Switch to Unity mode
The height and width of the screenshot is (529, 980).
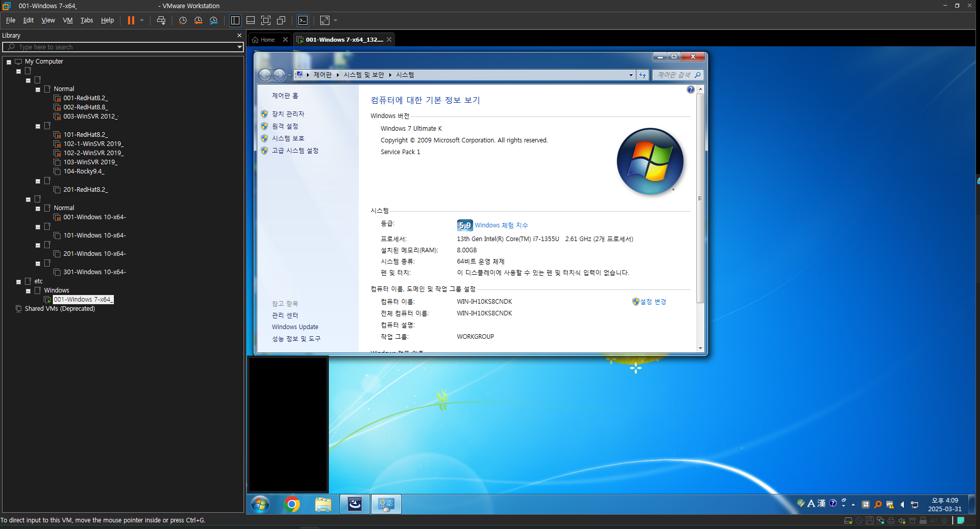[x=281, y=20]
